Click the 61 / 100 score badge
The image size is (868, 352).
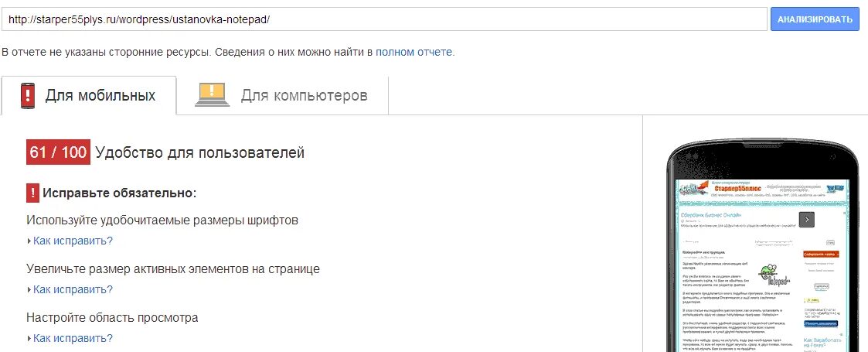[57, 152]
